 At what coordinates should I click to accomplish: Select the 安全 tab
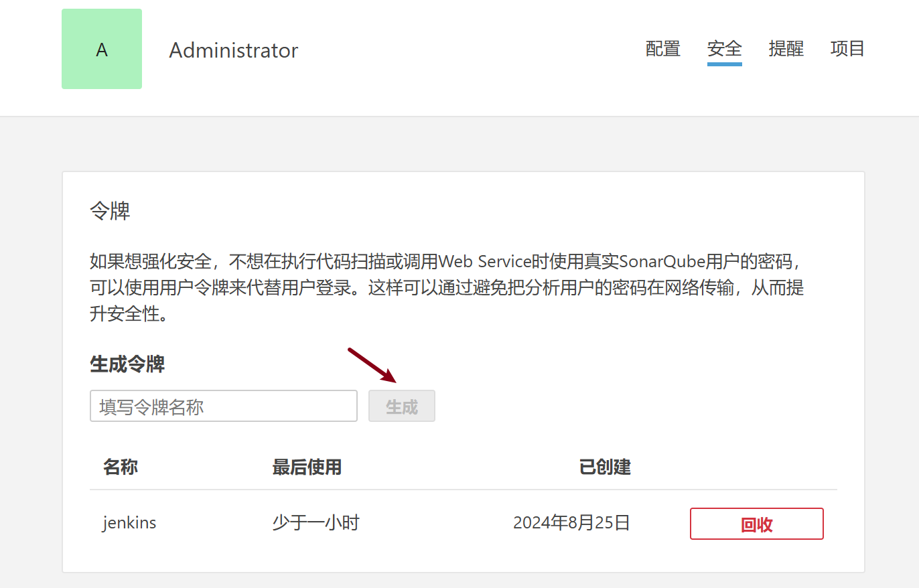click(x=725, y=49)
